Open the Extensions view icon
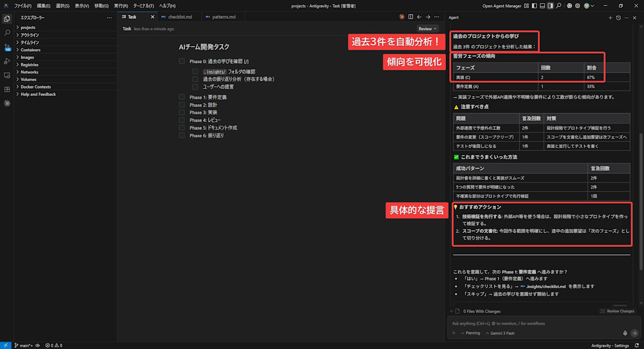This screenshot has height=349, width=644. pyautogui.click(x=7, y=89)
